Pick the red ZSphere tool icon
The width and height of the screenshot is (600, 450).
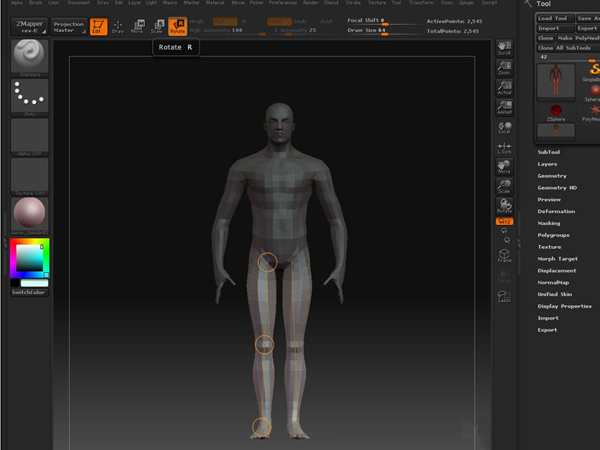[x=556, y=113]
